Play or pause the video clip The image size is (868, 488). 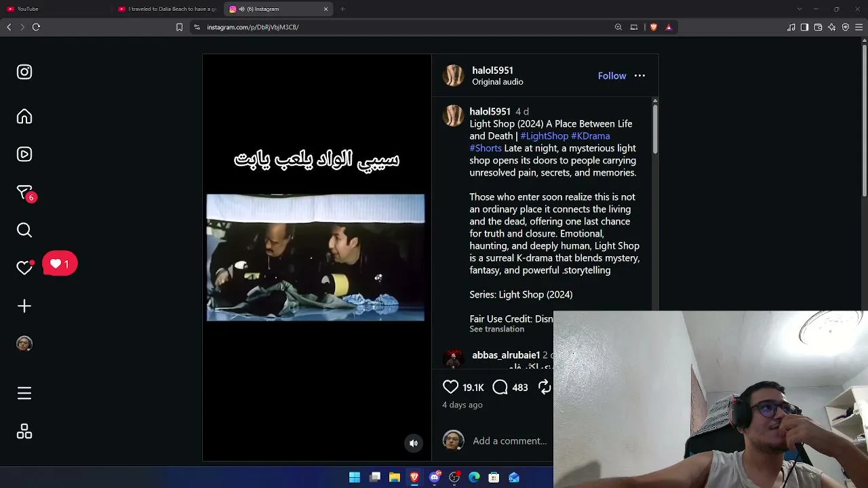[x=316, y=258]
